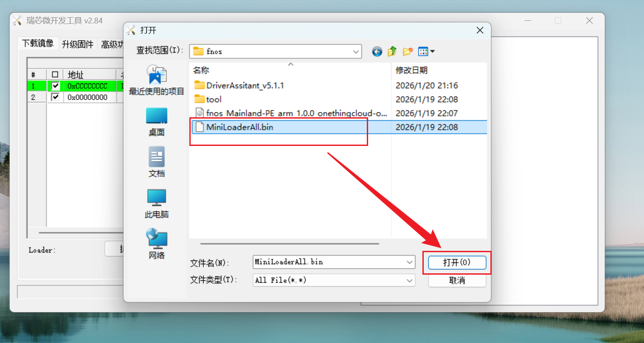Expand the file name combo box
This screenshot has width=644, height=343.
(x=410, y=262)
